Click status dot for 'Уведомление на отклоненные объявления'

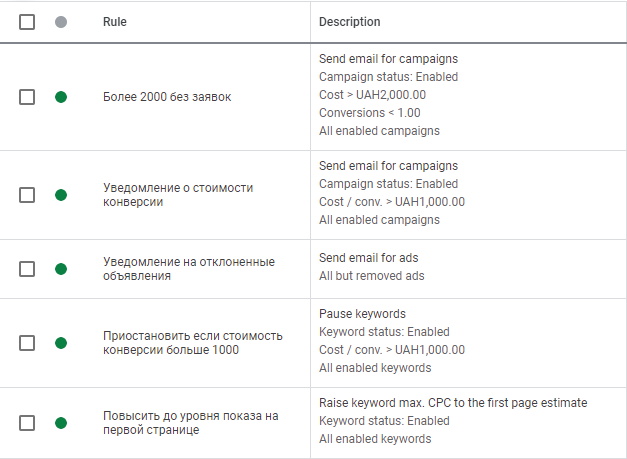click(61, 268)
